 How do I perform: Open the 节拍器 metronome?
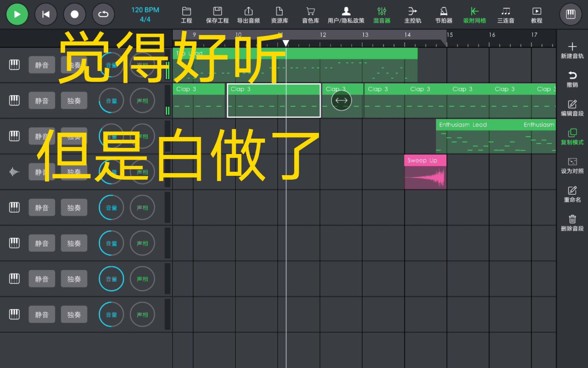(444, 15)
